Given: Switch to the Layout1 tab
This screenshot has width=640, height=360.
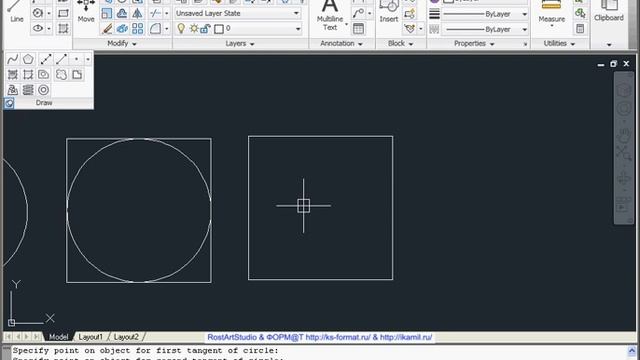Looking at the screenshot, I should pos(90,337).
